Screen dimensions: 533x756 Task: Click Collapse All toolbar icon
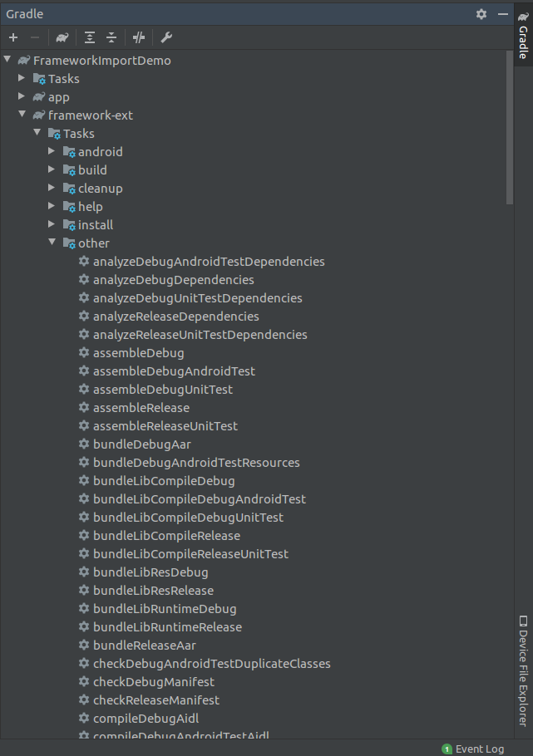point(111,37)
